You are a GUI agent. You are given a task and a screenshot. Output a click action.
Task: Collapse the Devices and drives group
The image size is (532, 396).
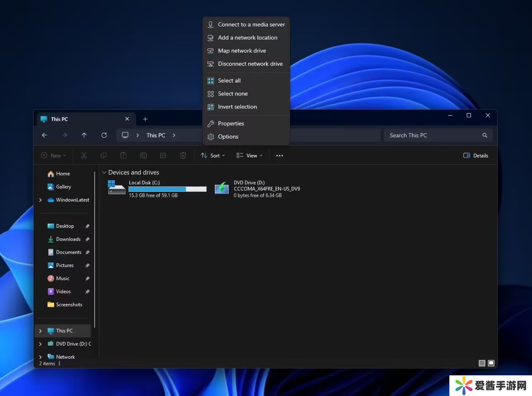104,172
